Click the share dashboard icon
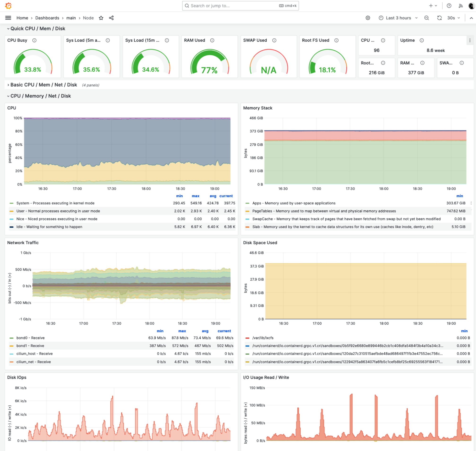This screenshot has height=451, width=476. pos(111,18)
